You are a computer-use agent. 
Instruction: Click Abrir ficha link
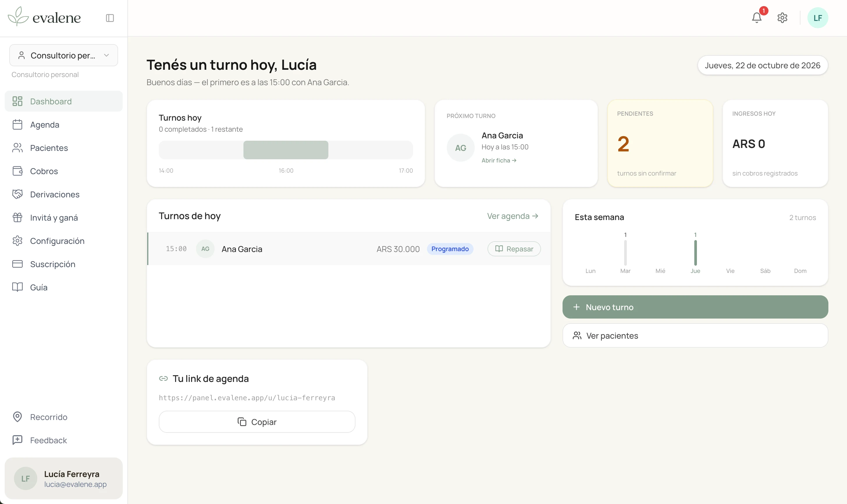pos(499,160)
